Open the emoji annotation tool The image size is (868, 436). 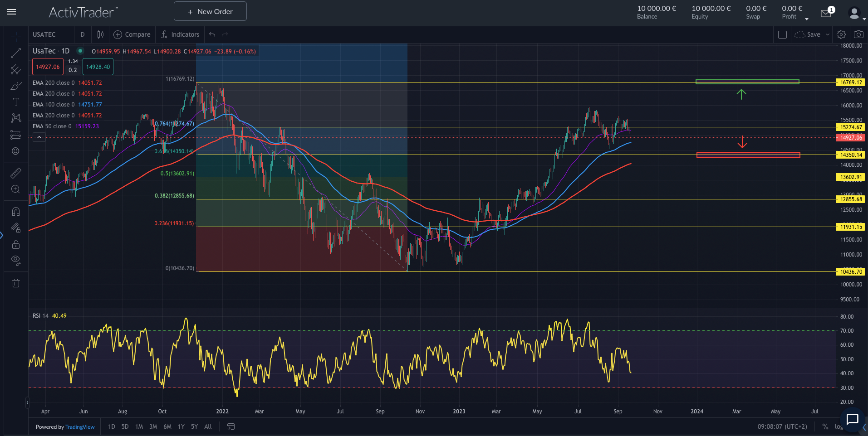(x=15, y=151)
